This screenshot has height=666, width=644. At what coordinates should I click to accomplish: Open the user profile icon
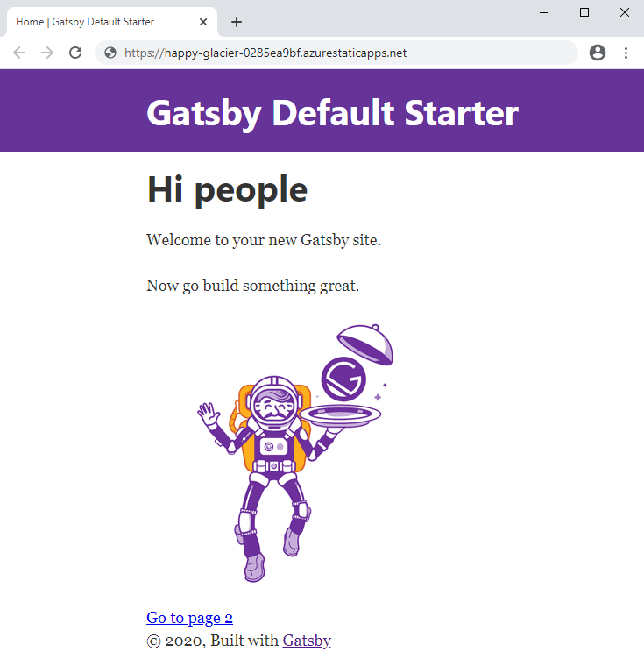598,53
